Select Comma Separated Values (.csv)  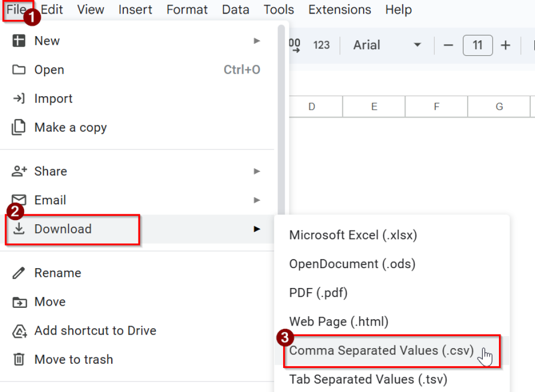click(x=381, y=350)
